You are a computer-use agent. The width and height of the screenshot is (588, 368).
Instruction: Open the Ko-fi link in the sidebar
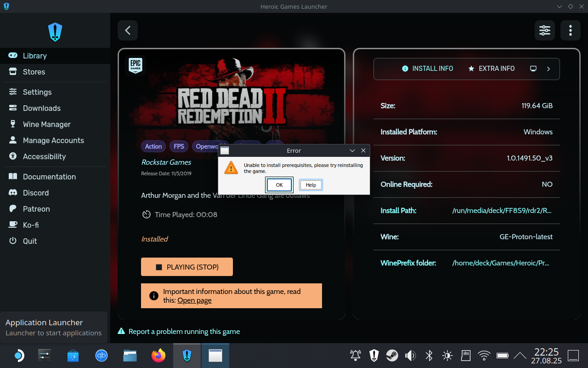click(55, 225)
